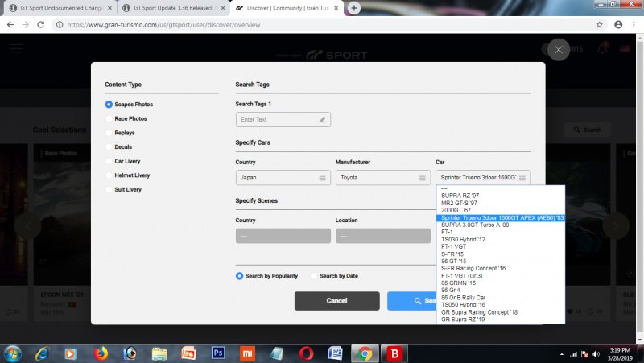Choose GR Supra Racing Concept '18

[501, 312]
